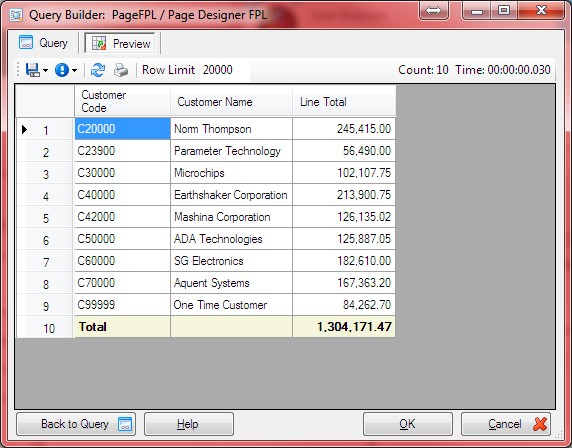This screenshot has width=572, height=448.
Task: Select cell C99999
Action: (122, 305)
